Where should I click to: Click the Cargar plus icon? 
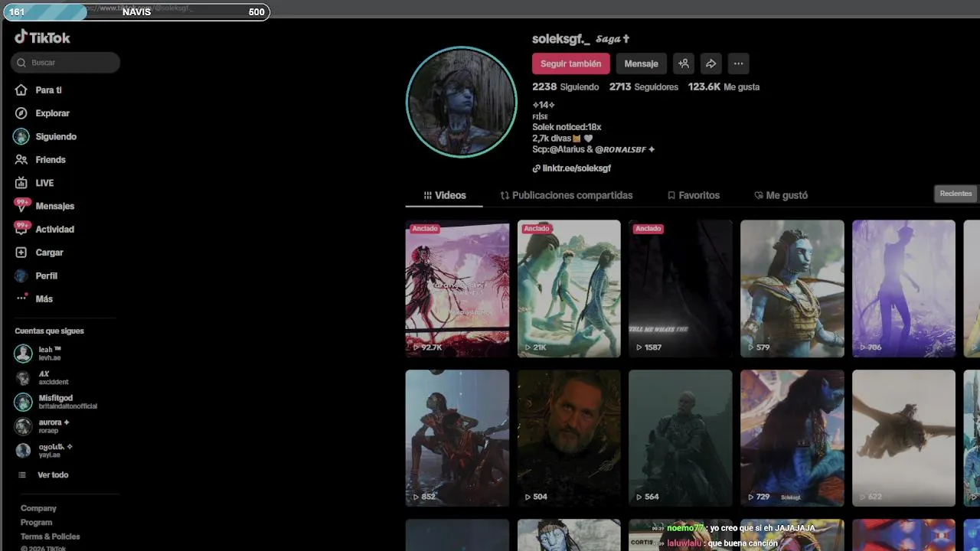[21, 253]
